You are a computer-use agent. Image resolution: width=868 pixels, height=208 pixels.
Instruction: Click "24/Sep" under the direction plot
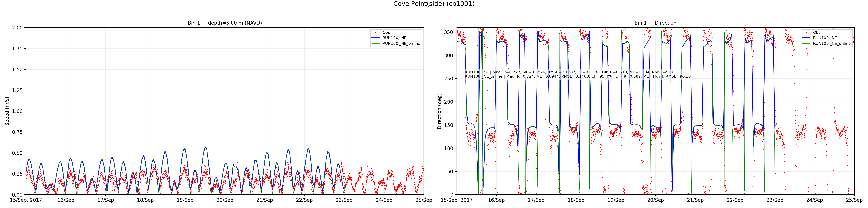814,200
